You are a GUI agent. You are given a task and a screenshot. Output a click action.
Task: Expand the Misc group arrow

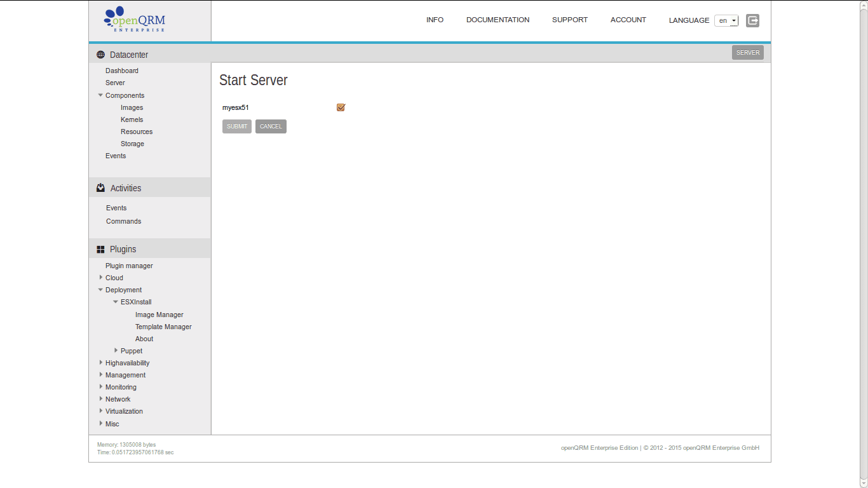click(100, 423)
